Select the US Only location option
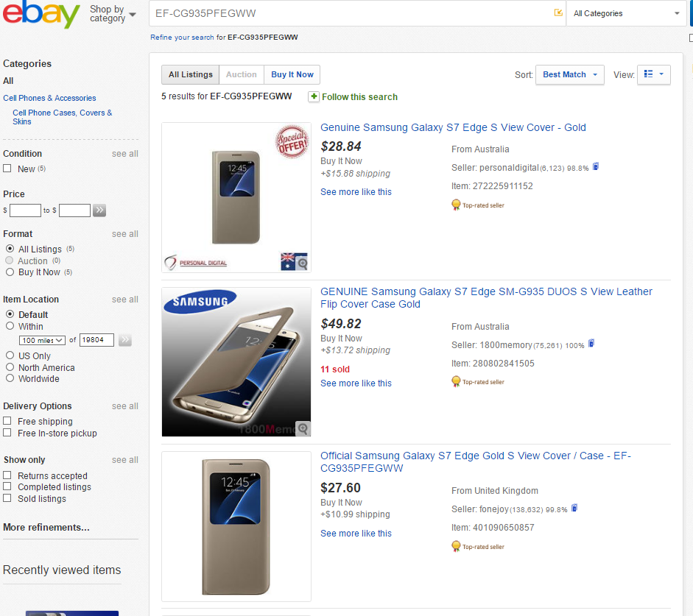The height and width of the screenshot is (616, 693). (x=10, y=355)
